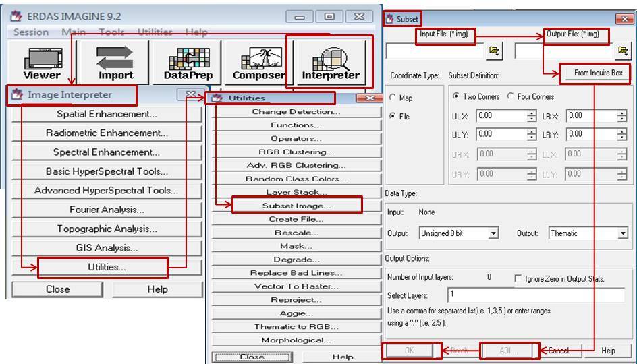This screenshot has width=637, height=364.
Task: Open Advanced HyperSpectral Tools
Action: pyautogui.click(x=107, y=190)
